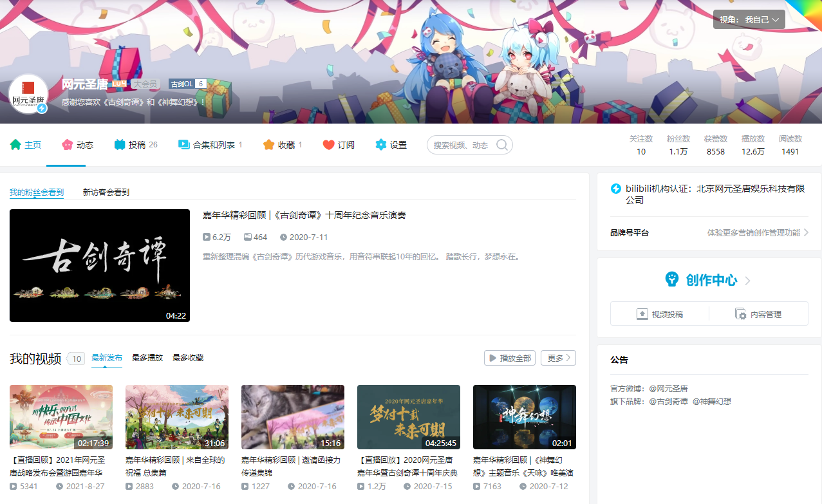Open the 合集和列表 tab

pos(210,145)
